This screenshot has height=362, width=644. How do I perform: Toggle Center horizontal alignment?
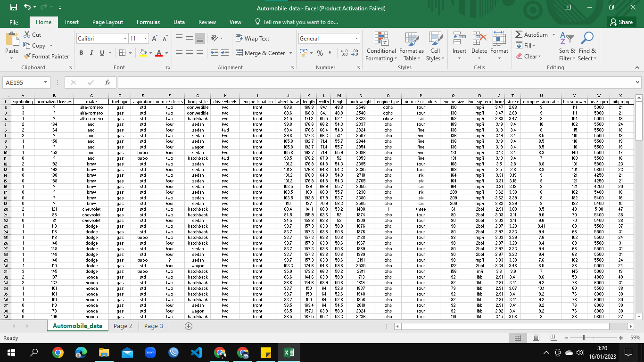coord(190,53)
